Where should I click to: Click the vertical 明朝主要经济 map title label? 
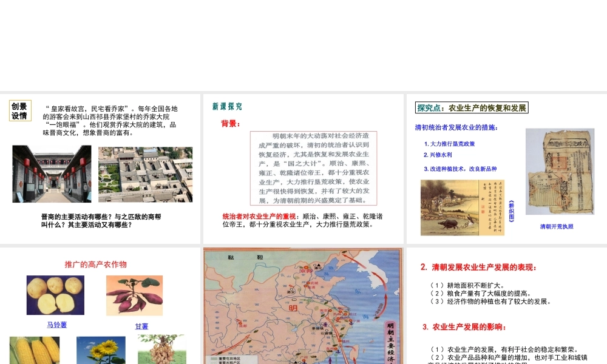coord(390,342)
